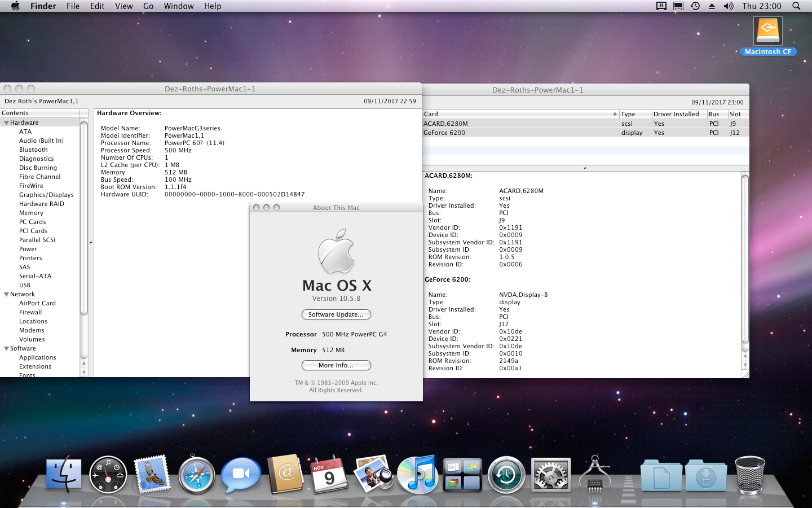
Task: Open the Apple menu
Action: coord(15,6)
